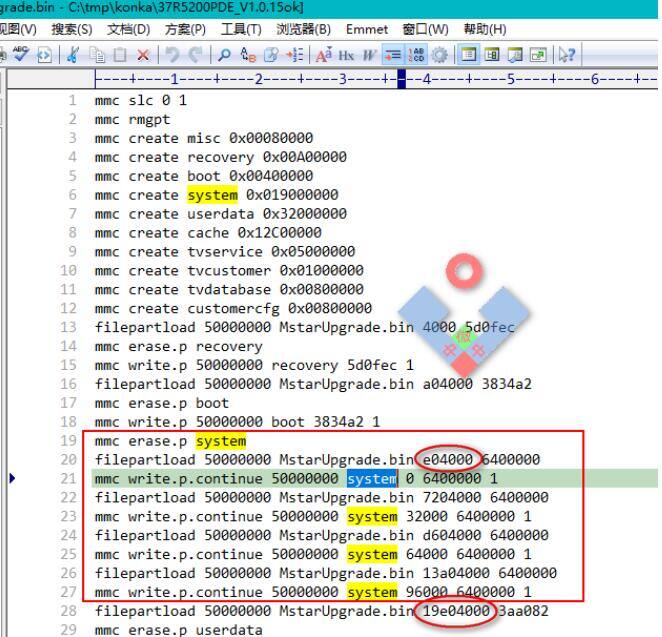Expand the 帮助(H) menu
The height and width of the screenshot is (637, 662).
[x=484, y=29]
